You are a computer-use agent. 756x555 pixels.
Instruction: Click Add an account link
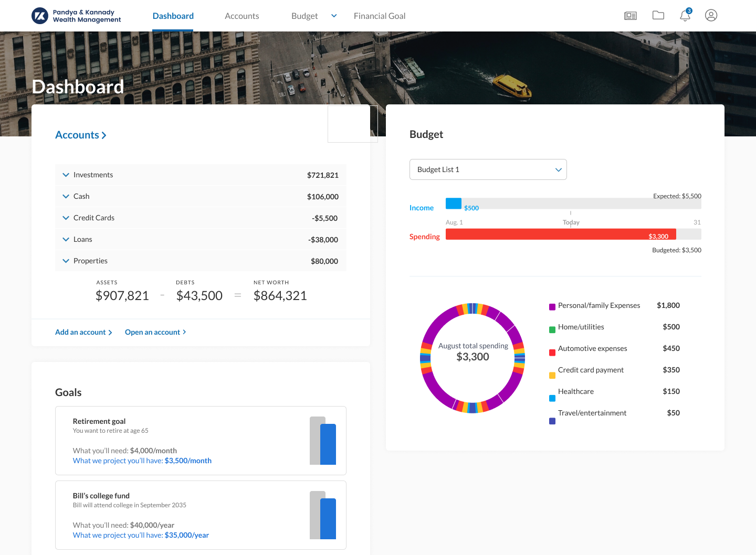(x=83, y=332)
